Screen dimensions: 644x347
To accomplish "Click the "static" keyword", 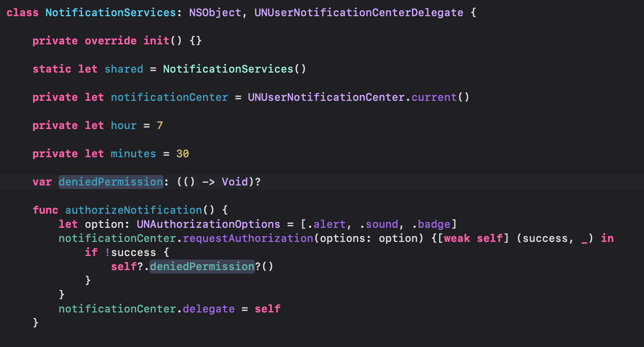I will click(52, 69).
